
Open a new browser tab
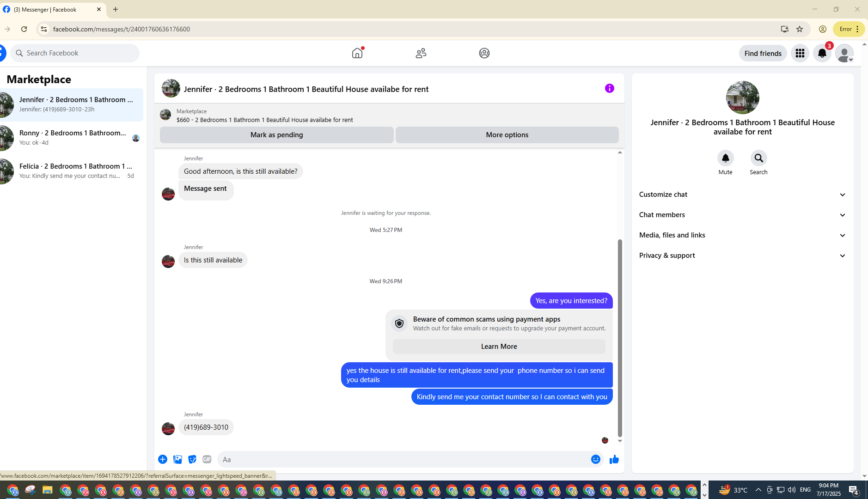pos(116,9)
